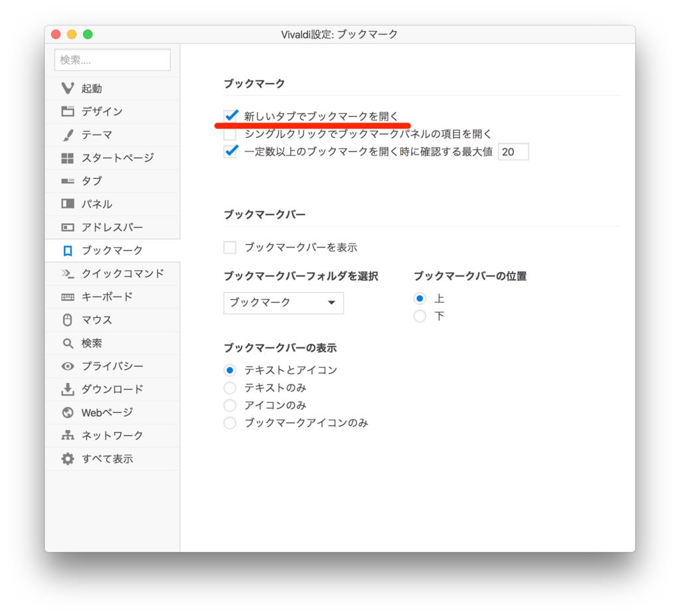Select 下 for bookmark bar position
Viewport: 680px width, 616px height.
[x=420, y=316]
